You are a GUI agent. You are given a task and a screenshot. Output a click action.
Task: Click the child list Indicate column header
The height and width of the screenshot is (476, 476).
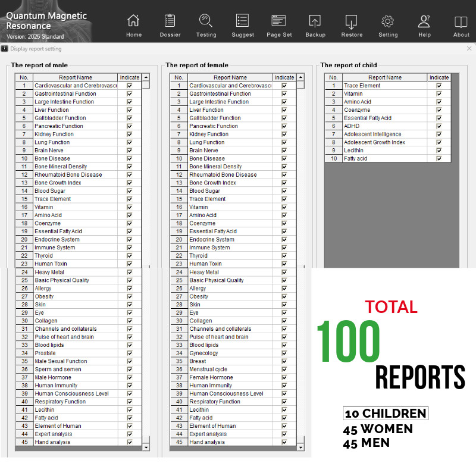[439, 77]
